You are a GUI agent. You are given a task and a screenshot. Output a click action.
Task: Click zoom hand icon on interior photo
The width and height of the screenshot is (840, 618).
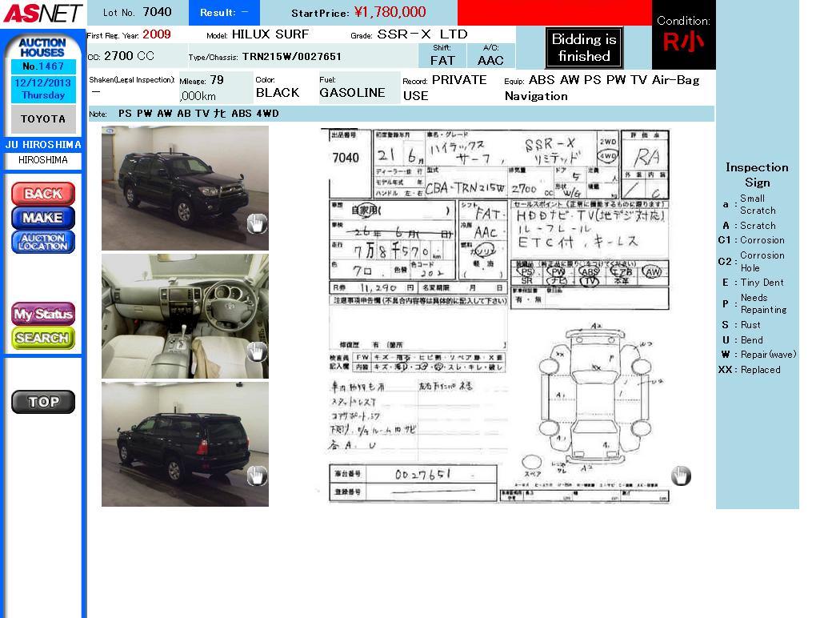click(257, 351)
